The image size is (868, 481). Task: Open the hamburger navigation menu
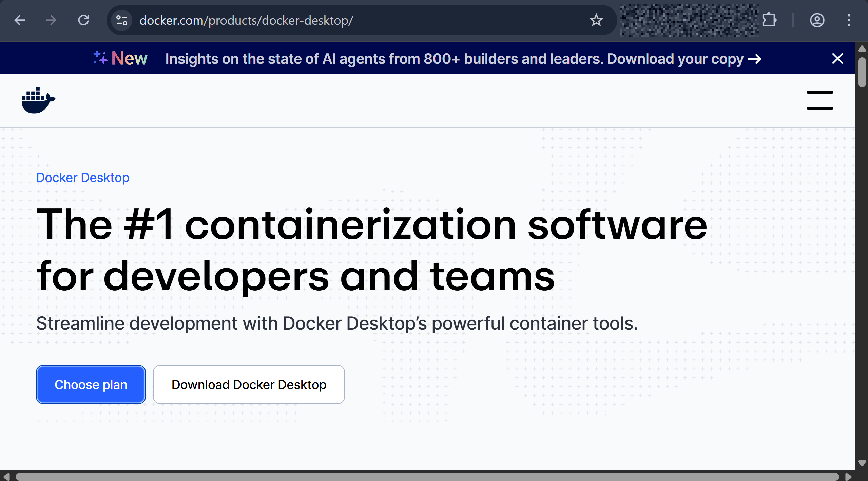820,100
